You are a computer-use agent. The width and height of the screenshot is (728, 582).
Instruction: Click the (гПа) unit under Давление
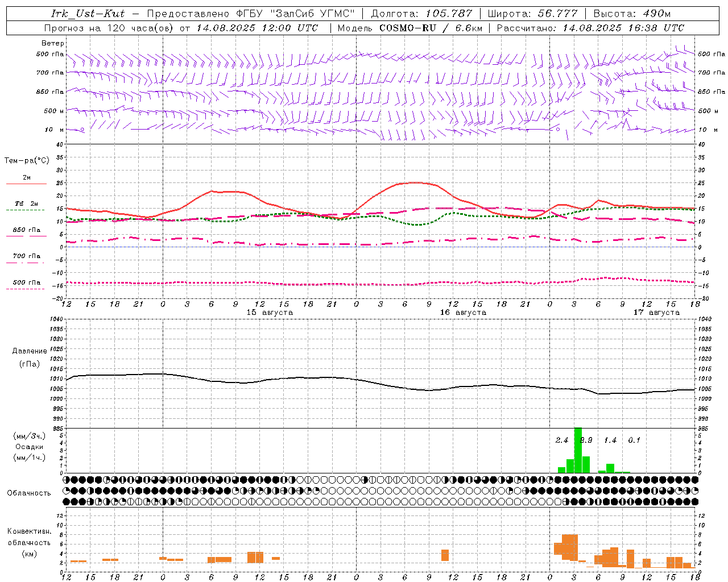(x=29, y=364)
